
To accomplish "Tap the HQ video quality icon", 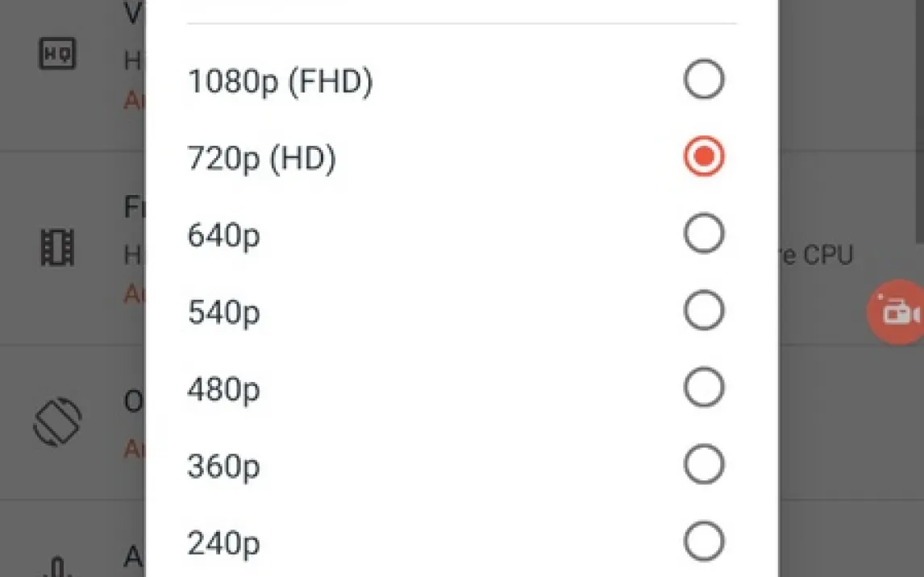I will pyautogui.click(x=57, y=54).
